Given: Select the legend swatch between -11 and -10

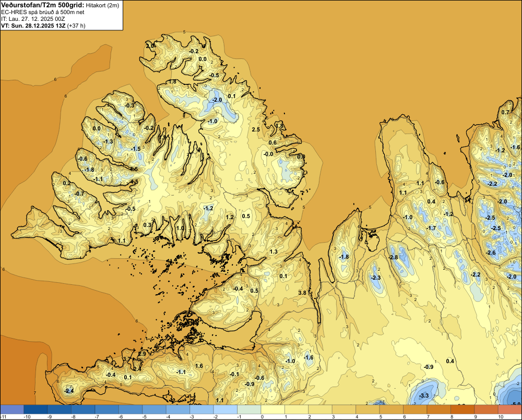Looking at the screenshot, I should pyautogui.click(x=12, y=409).
